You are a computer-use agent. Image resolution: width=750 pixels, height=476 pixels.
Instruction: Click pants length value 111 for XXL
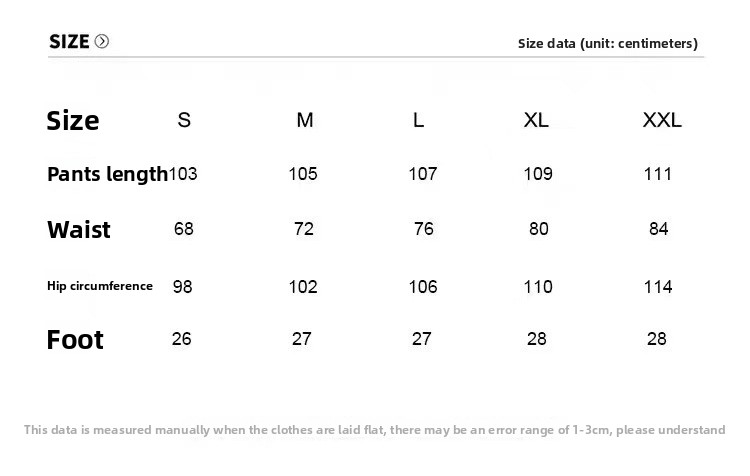[658, 174]
